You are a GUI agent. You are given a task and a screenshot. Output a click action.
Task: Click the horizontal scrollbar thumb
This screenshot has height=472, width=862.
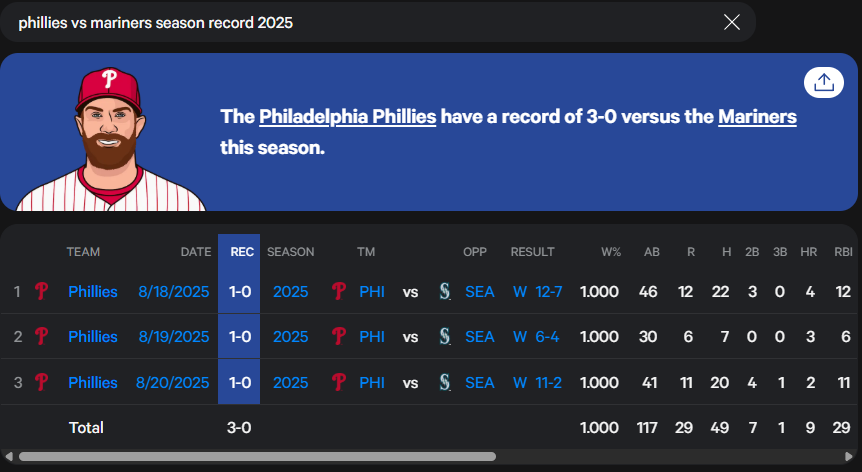[x=257, y=457]
